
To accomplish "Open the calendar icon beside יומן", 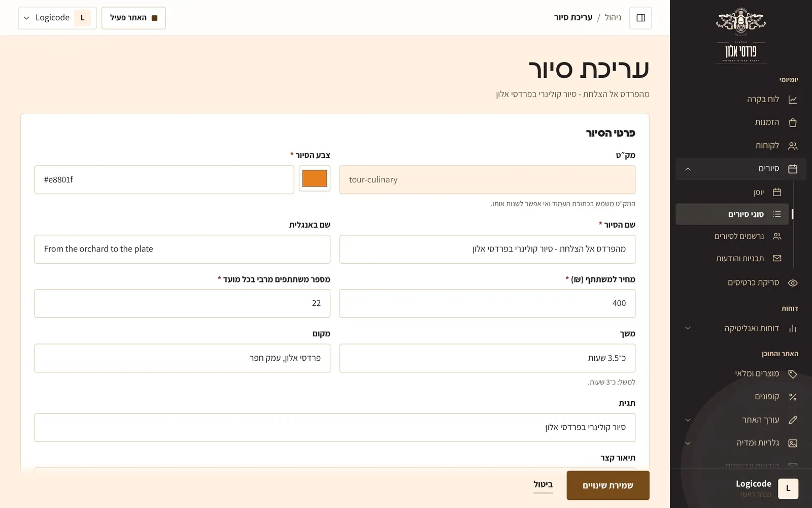I will [777, 192].
